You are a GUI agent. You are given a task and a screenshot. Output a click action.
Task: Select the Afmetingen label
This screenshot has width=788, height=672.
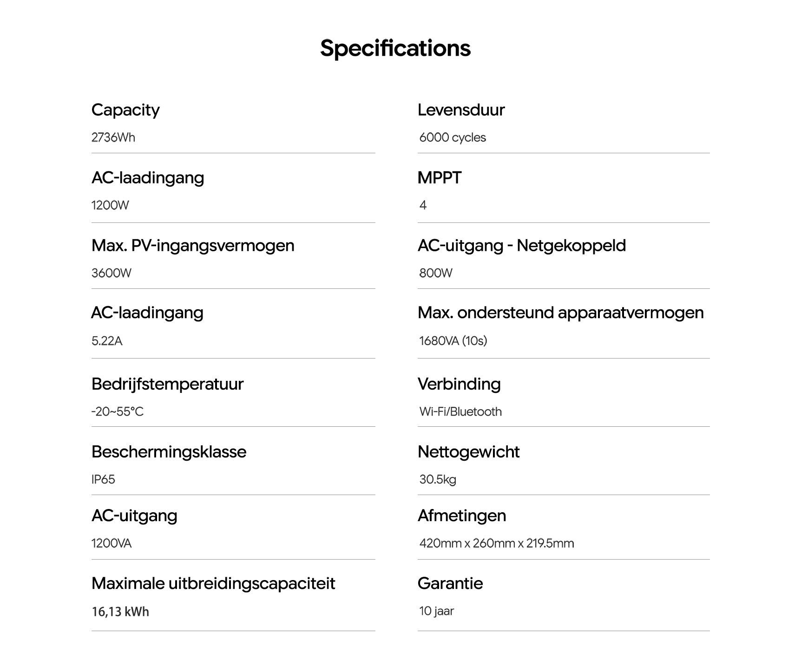click(462, 516)
